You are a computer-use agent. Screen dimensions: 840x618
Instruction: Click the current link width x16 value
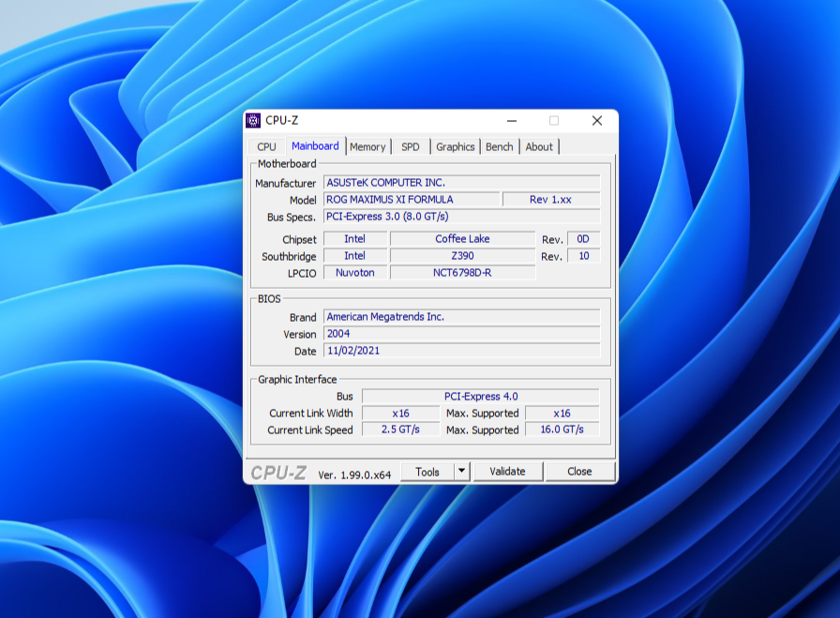point(400,414)
